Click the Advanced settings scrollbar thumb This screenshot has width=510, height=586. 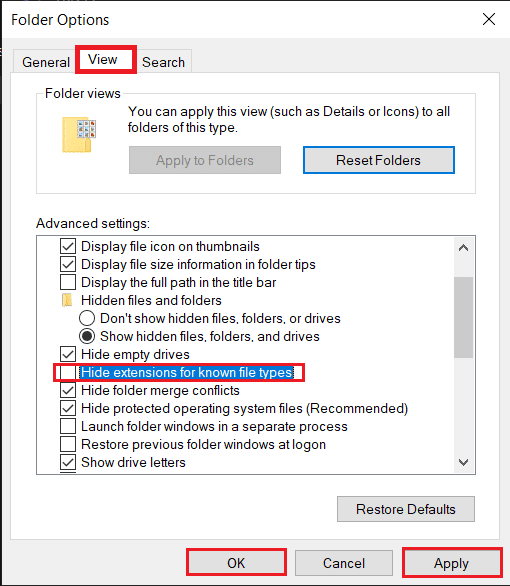pyautogui.click(x=463, y=317)
